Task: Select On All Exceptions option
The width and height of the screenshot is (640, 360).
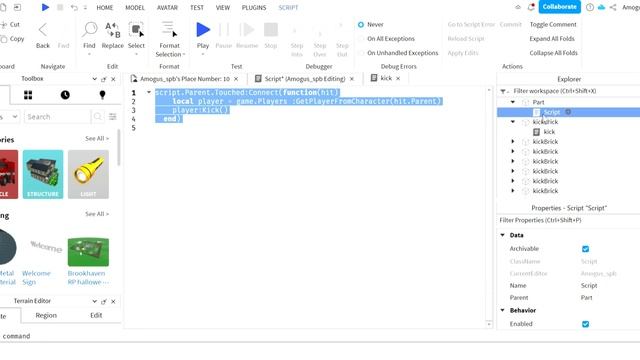Action: [361, 39]
